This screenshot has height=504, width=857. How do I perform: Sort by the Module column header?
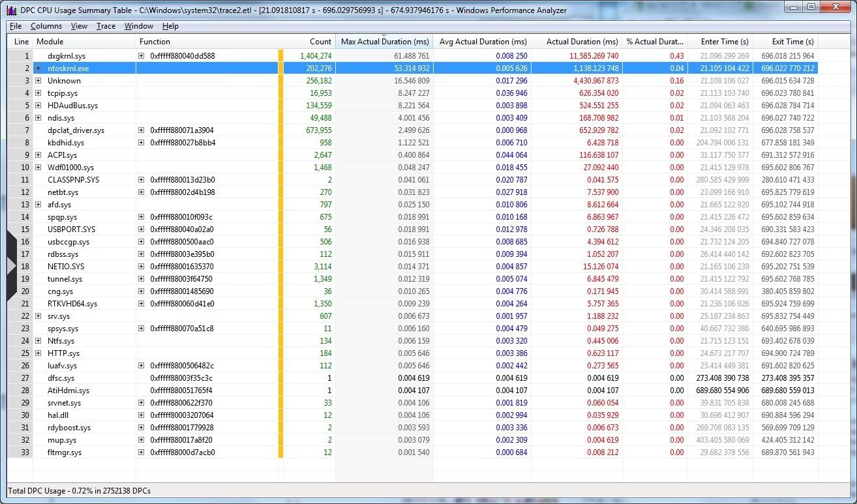tap(84, 42)
